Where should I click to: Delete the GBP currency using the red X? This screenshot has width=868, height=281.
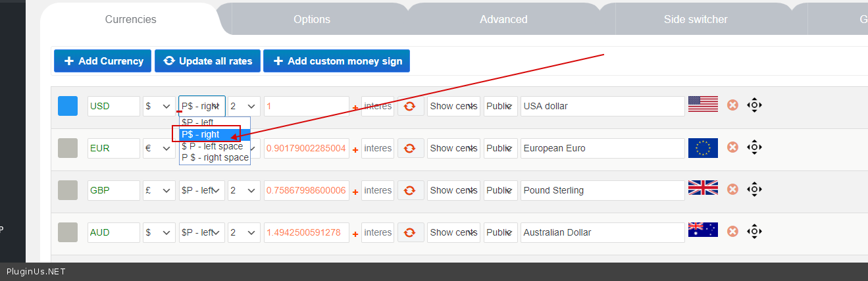732,190
